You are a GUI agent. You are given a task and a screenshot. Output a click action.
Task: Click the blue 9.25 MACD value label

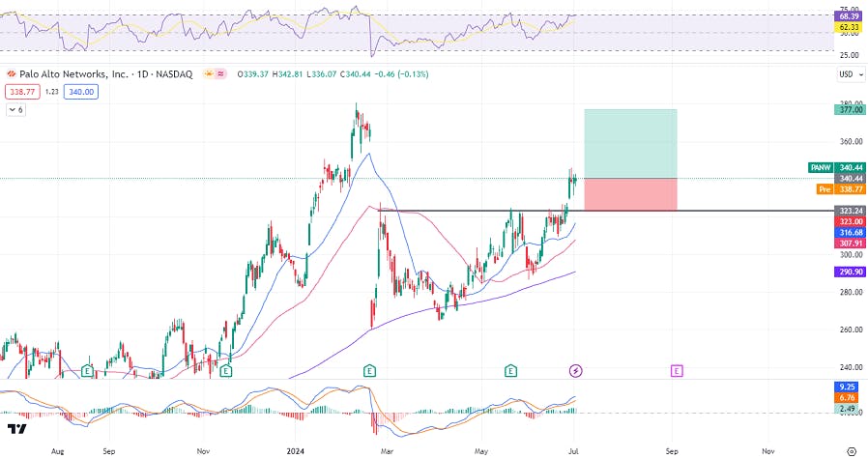click(848, 387)
